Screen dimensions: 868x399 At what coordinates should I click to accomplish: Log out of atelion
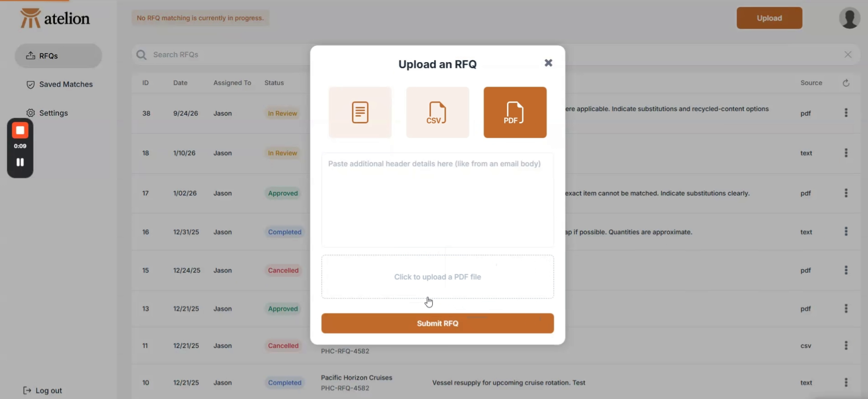click(43, 390)
